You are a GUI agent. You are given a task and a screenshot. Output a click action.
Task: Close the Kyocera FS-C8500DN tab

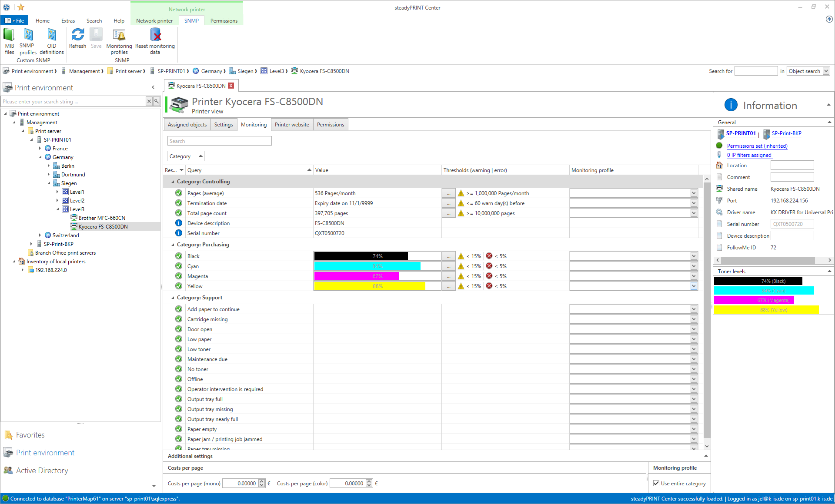231,86
